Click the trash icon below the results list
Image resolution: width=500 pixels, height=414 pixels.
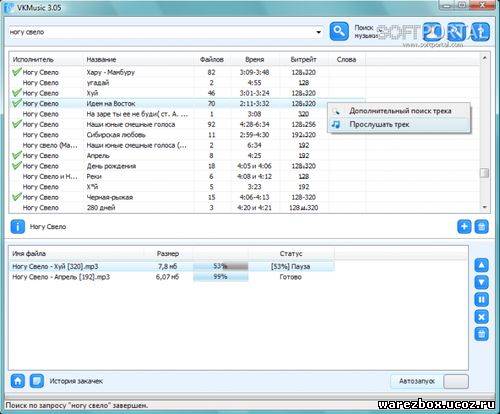[x=481, y=227]
